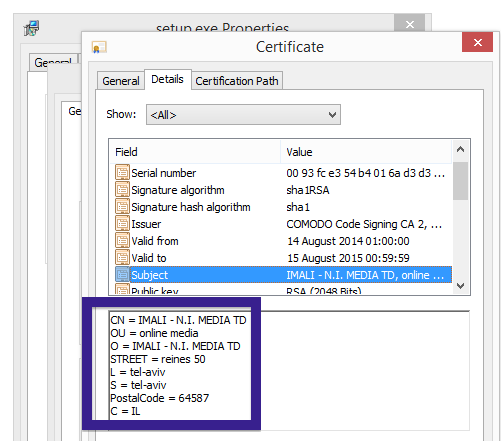Viewport: 501px width, 441px height.
Task: Click the certificate icon in title bar
Action: point(99,47)
